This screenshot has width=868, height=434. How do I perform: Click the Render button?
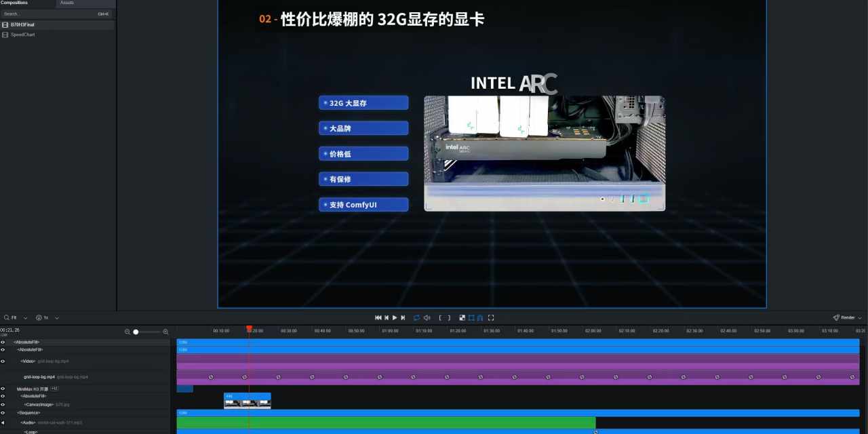844,317
